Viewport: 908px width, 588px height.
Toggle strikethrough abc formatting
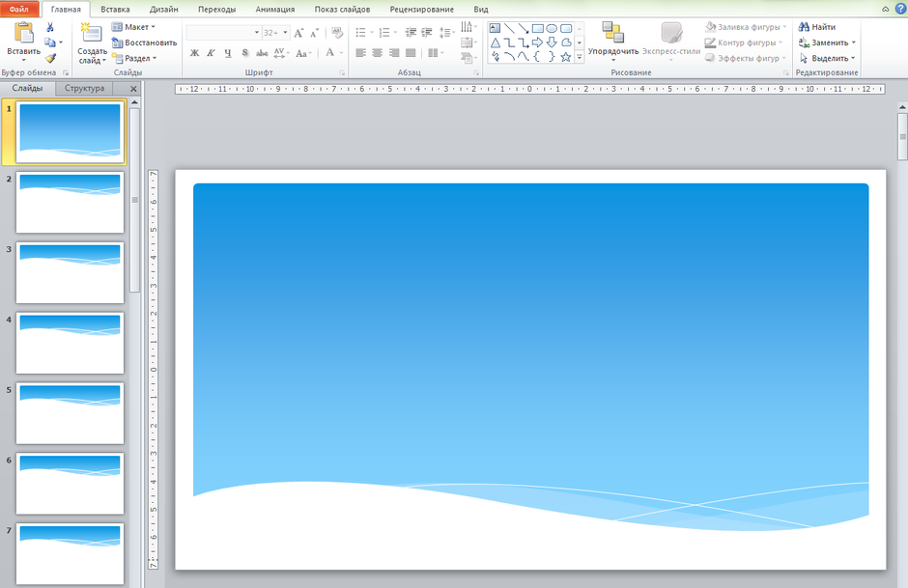click(x=262, y=53)
